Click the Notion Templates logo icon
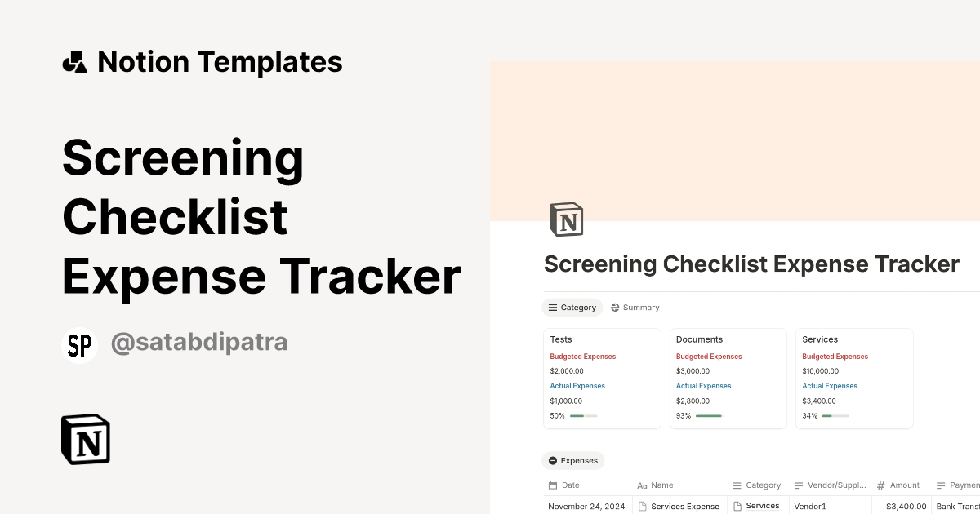The width and height of the screenshot is (980, 514). pos(74,61)
